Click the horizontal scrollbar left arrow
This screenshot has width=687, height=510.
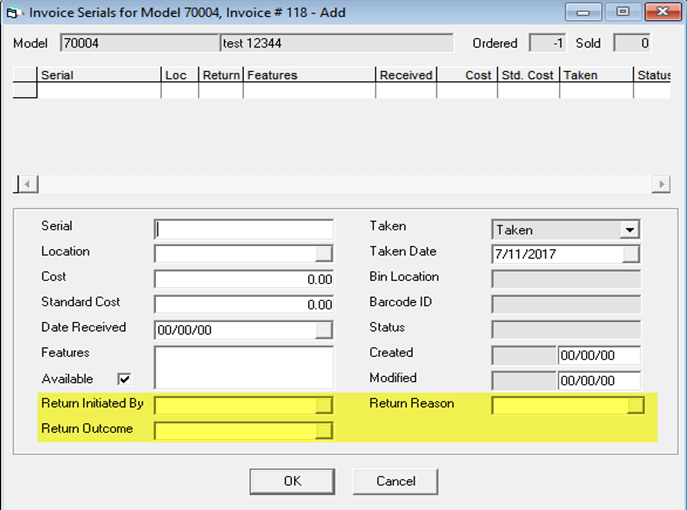(x=28, y=184)
